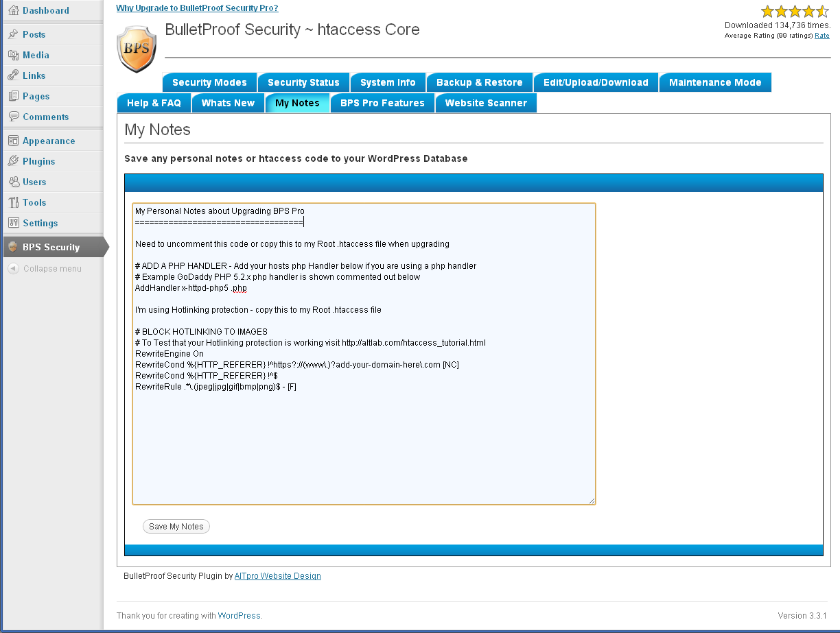Follow the WordPress footer link
Image resolution: width=840 pixels, height=633 pixels.
point(240,616)
